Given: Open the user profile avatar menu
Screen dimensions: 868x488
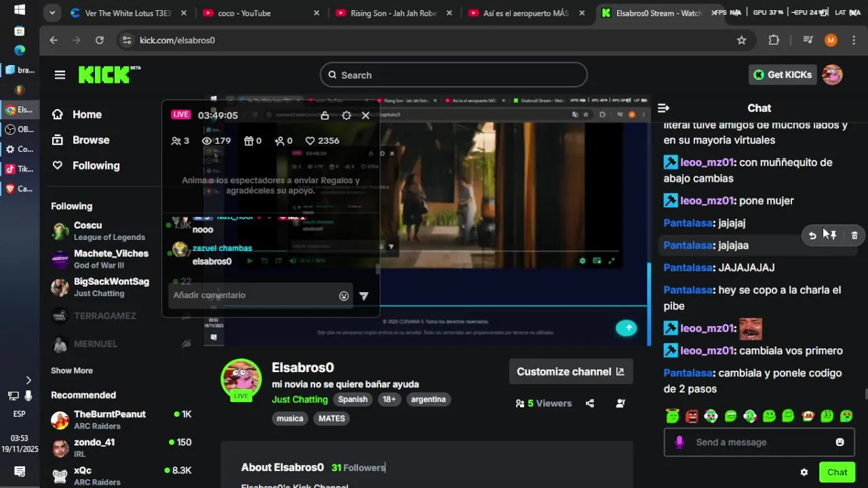Looking at the screenshot, I should [x=832, y=75].
